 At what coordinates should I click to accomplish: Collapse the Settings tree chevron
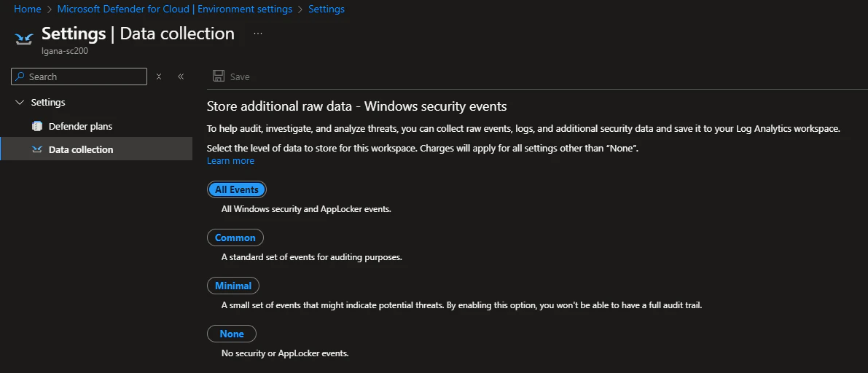(x=19, y=103)
